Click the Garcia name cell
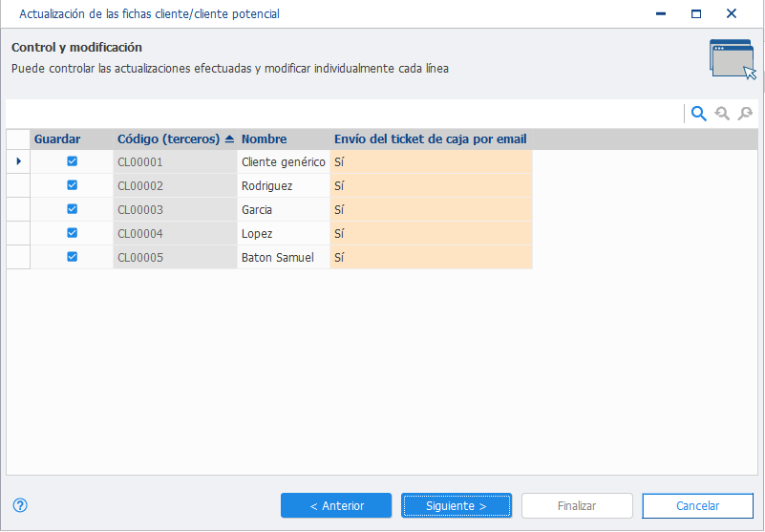765x532 pixels. [284, 209]
